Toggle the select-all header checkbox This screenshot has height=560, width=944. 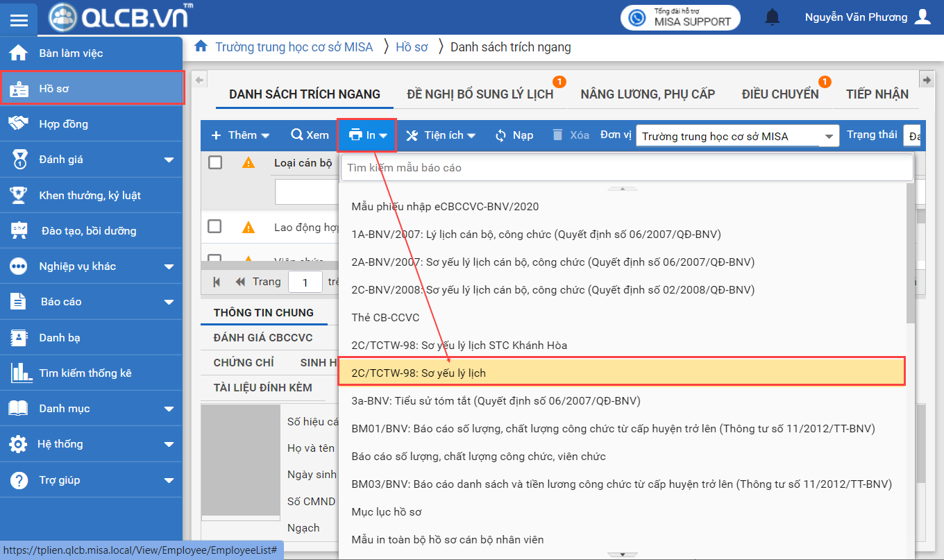tap(215, 162)
